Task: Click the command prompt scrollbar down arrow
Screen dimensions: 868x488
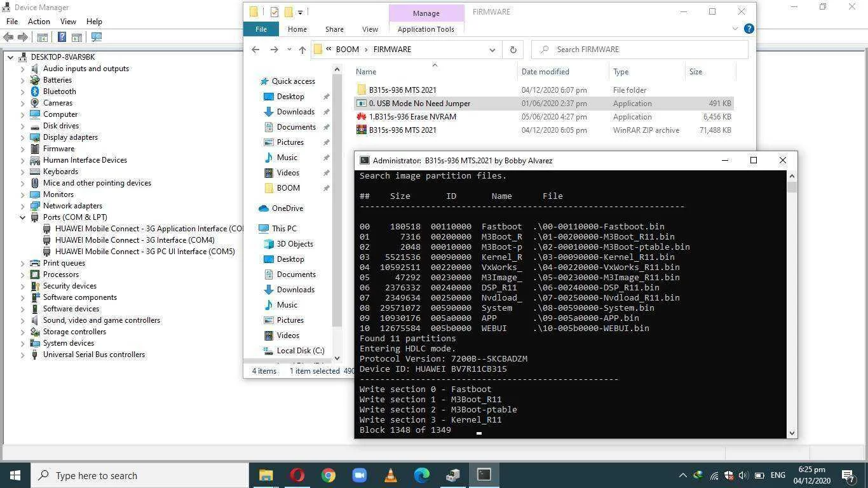Action: 791,433
